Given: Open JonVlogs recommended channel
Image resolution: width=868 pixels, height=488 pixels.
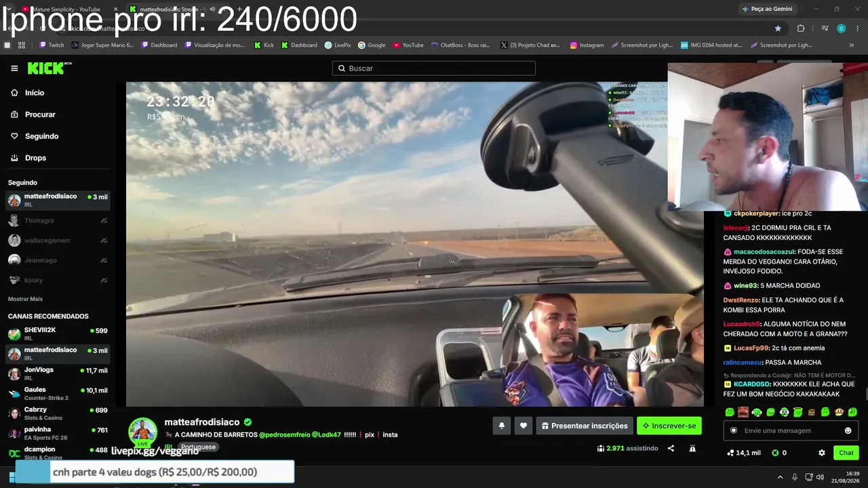Looking at the screenshot, I should point(58,373).
